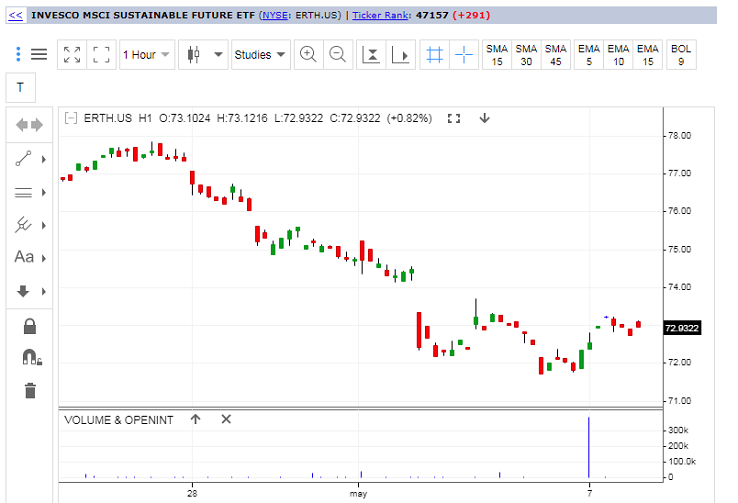Open the Ticker Rank link
This screenshot has height=503, width=738.
point(380,15)
